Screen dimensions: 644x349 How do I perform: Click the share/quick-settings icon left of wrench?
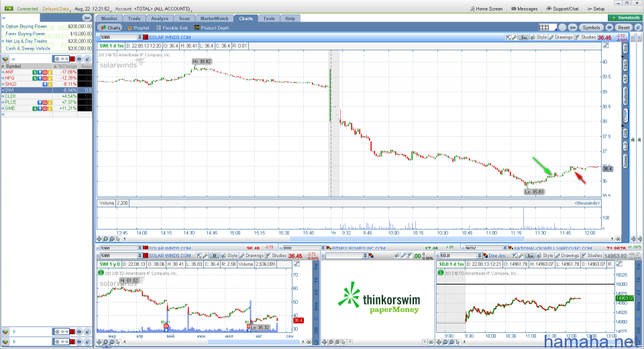[x=508, y=37]
